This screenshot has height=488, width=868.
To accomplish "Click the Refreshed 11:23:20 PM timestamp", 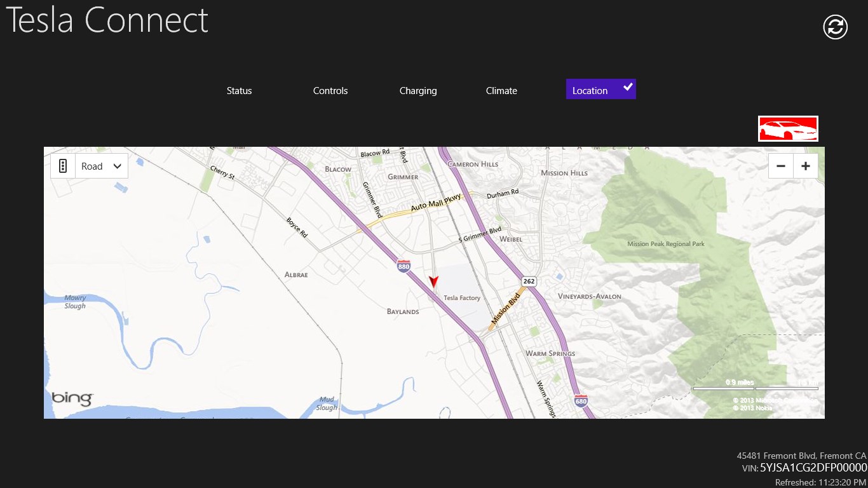I will (821, 483).
